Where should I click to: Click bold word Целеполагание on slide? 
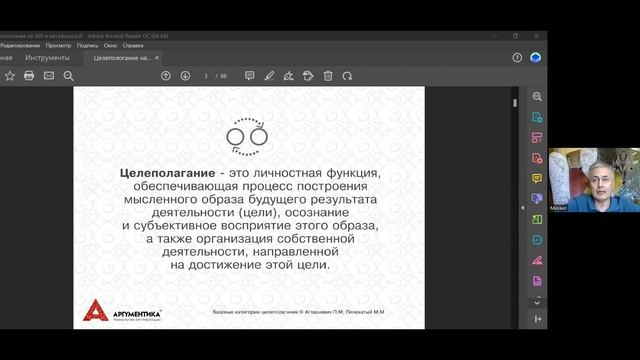click(x=167, y=173)
